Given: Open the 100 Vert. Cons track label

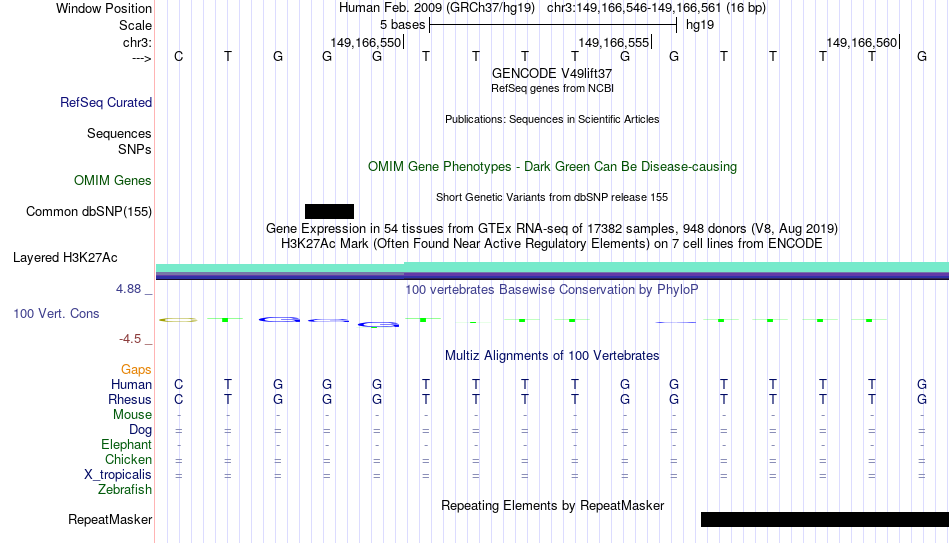Looking at the screenshot, I should [56, 313].
